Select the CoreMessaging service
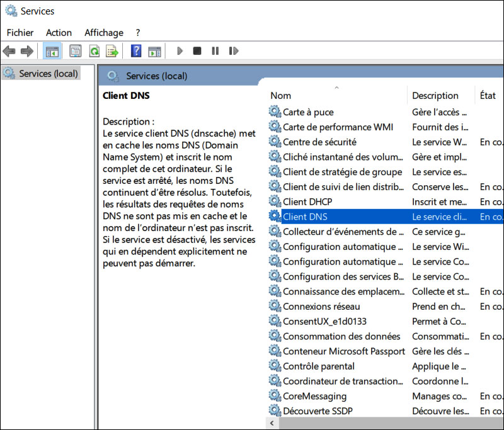This screenshot has width=504, height=430. coord(314,396)
